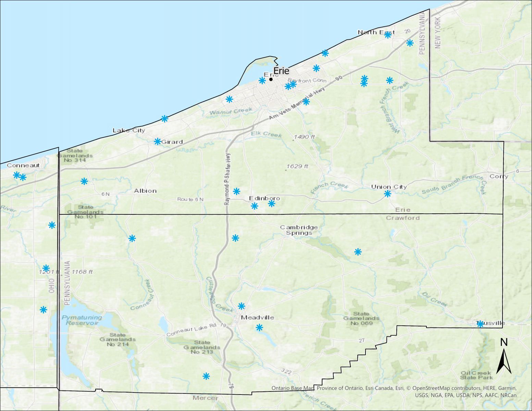Viewport: 532px width, 411px height.
Task: Click the blue marker on 1201 ft label
Action: [x=46, y=268]
